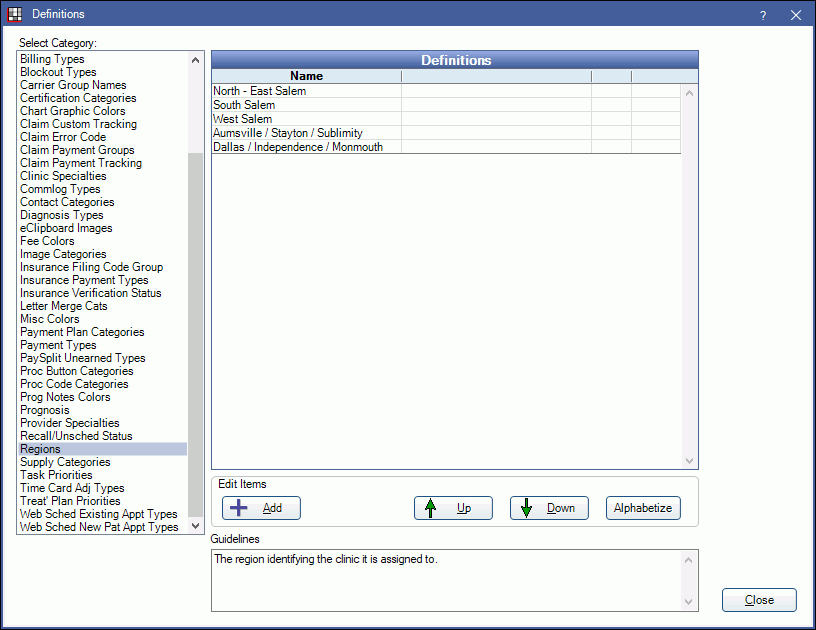
Task: Select Claim Payment Groups category
Action: pos(103,150)
